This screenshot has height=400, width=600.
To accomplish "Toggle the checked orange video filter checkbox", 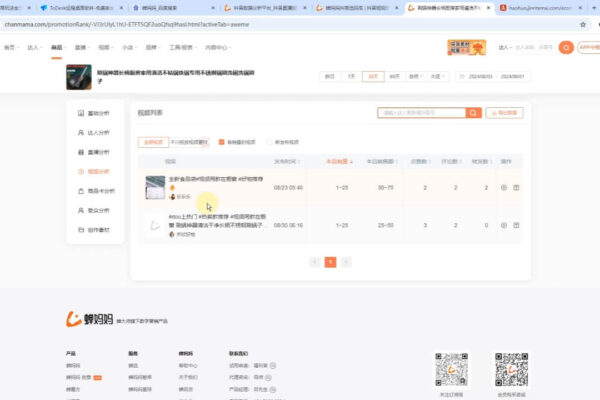I will pyautogui.click(x=221, y=142).
